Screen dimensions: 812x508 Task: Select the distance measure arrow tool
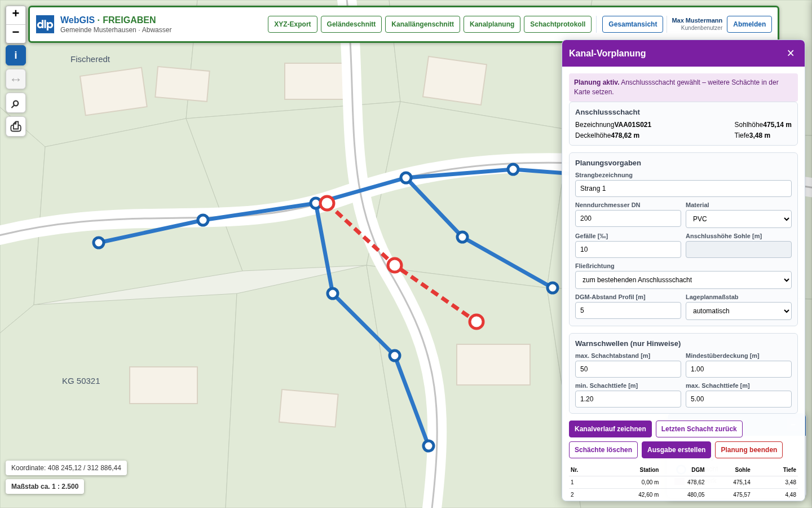pyautogui.click(x=16, y=79)
